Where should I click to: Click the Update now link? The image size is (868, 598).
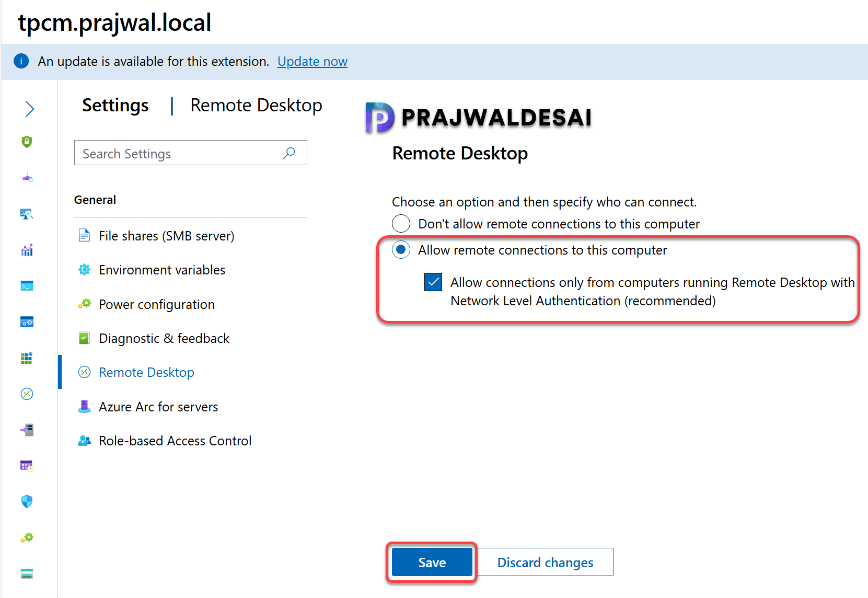tap(313, 61)
